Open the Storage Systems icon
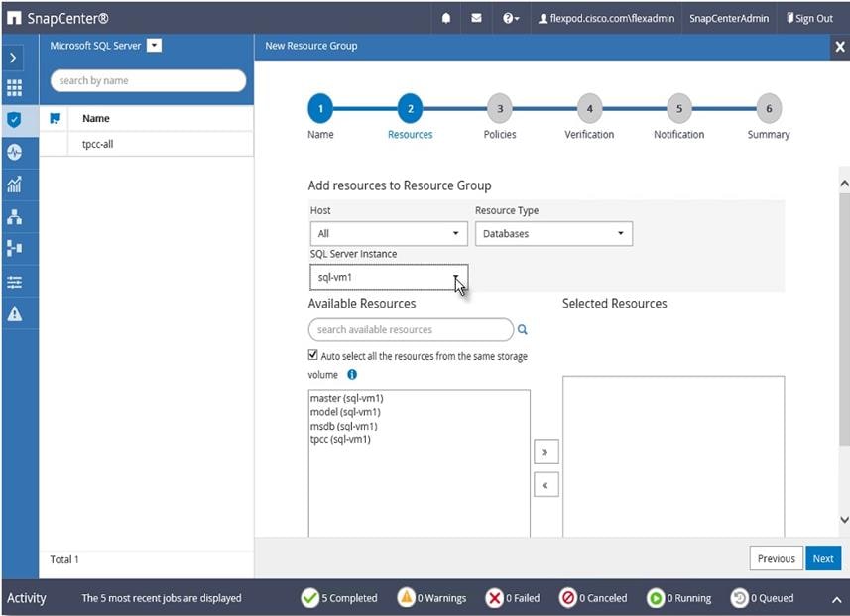850x616 pixels. coord(15,248)
